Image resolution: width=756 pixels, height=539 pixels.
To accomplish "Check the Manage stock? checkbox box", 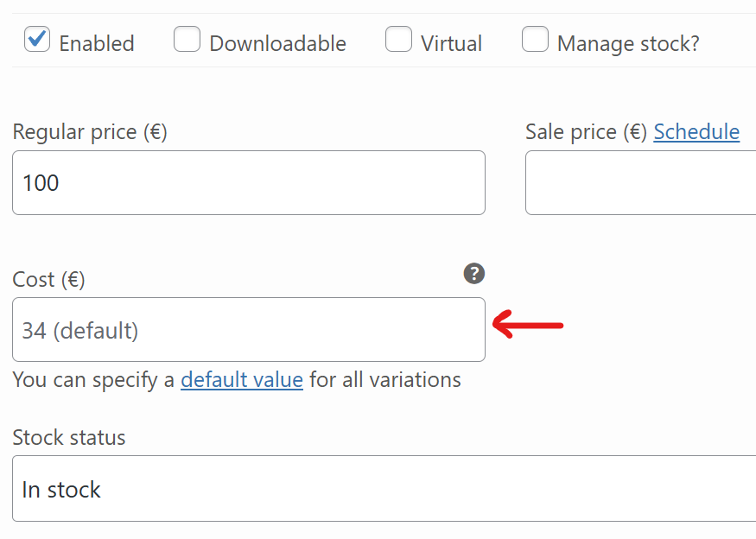I will (x=535, y=39).
